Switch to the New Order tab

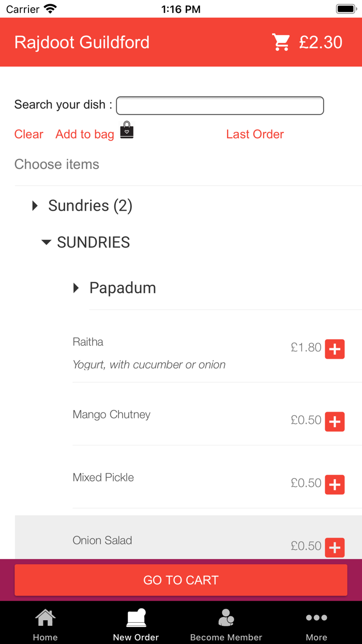coord(136,625)
